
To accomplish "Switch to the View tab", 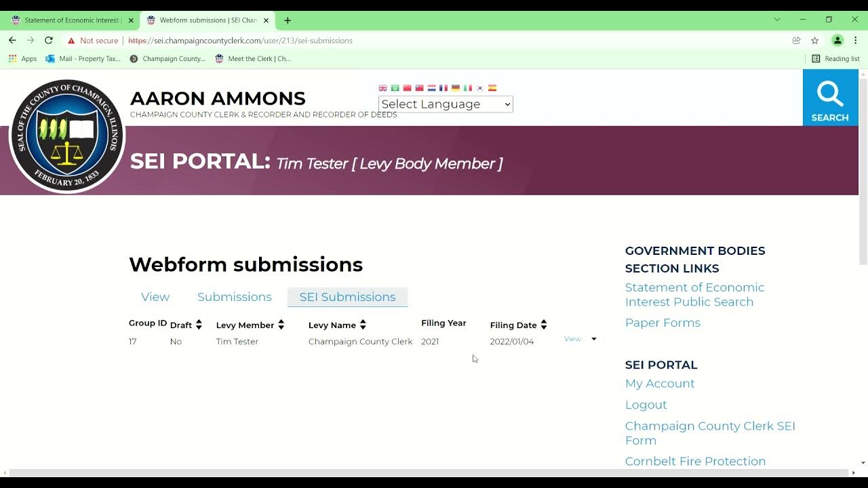I will pos(155,297).
